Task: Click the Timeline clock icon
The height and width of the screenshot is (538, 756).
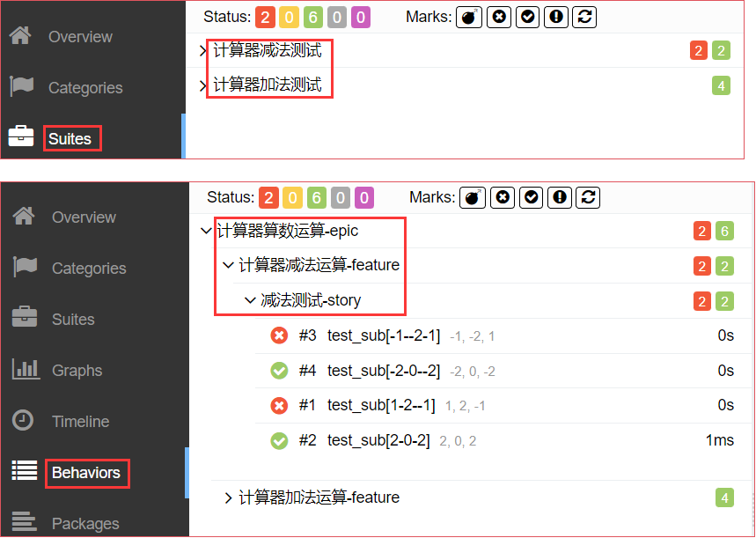Action: (23, 420)
